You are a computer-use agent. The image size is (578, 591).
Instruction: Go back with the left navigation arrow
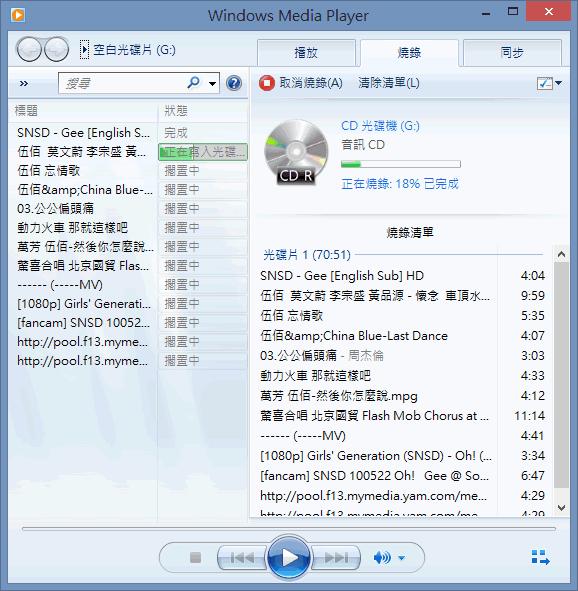[x=29, y=49]
